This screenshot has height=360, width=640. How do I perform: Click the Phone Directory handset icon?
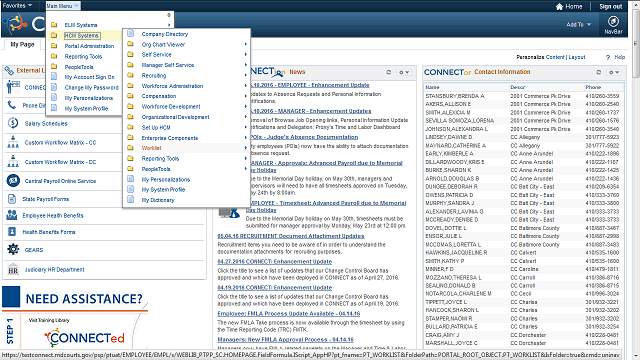[x=12, y=105]
